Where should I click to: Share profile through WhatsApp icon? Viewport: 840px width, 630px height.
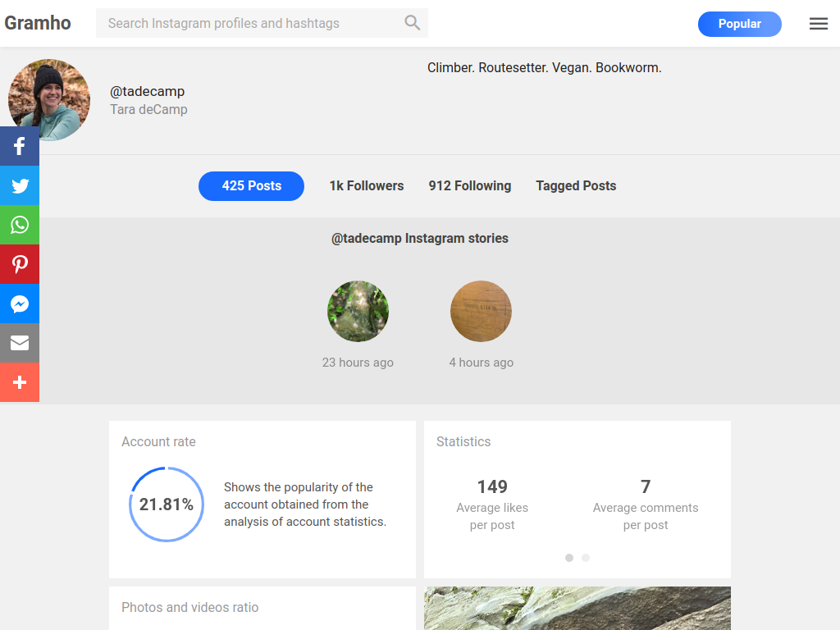click(x=20, y=226)
